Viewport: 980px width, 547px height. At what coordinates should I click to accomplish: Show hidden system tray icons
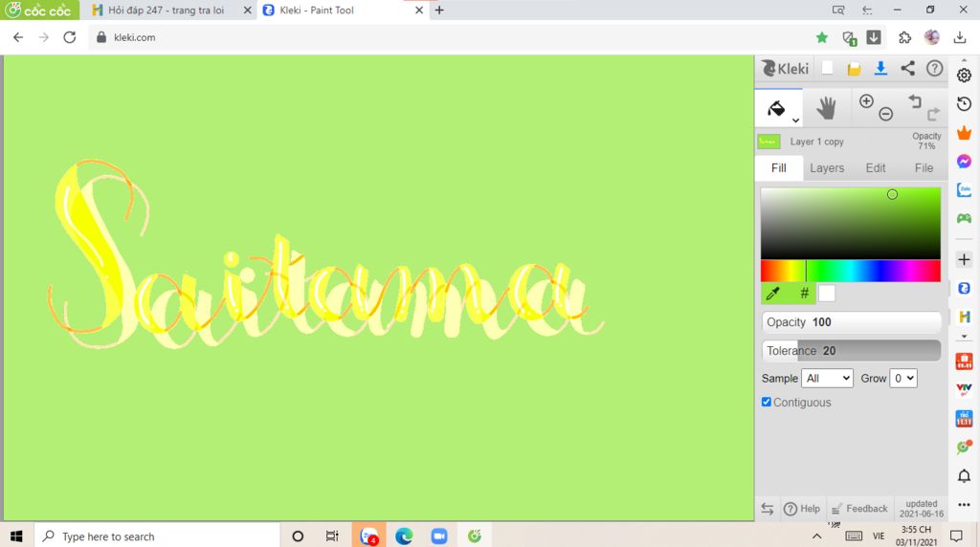tap(816, 536)
